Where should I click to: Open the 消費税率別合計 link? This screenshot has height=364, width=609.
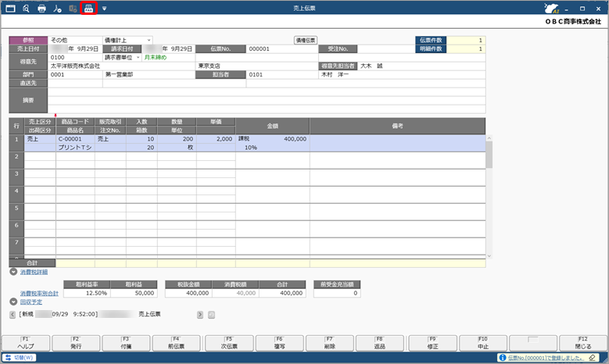(x=39, y=294)
